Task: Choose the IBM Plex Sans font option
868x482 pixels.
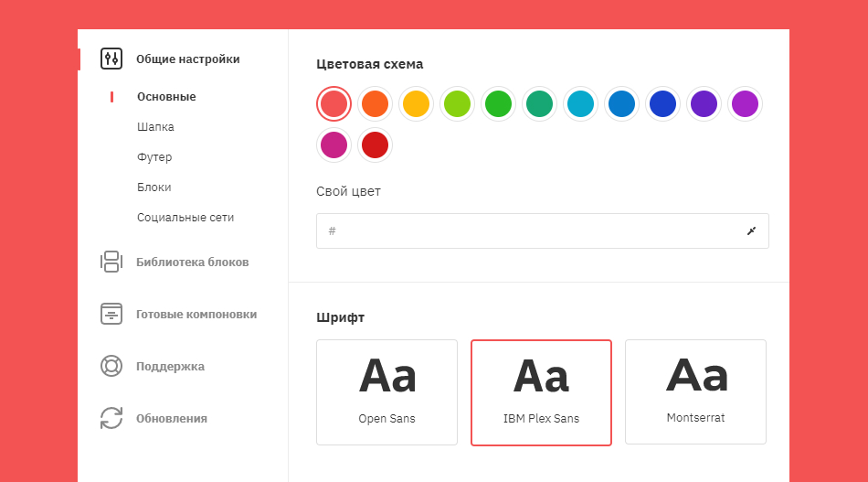Action: (x=541, y=392)
